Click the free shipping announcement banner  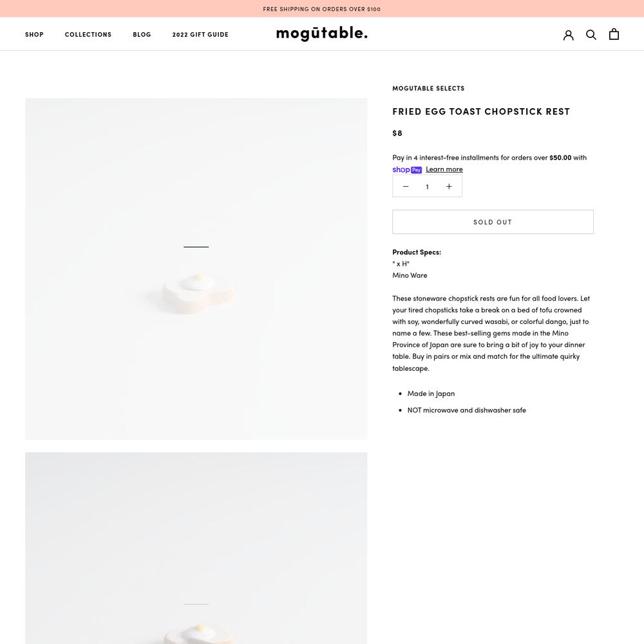pyautogui.click(x=322, y=8)
